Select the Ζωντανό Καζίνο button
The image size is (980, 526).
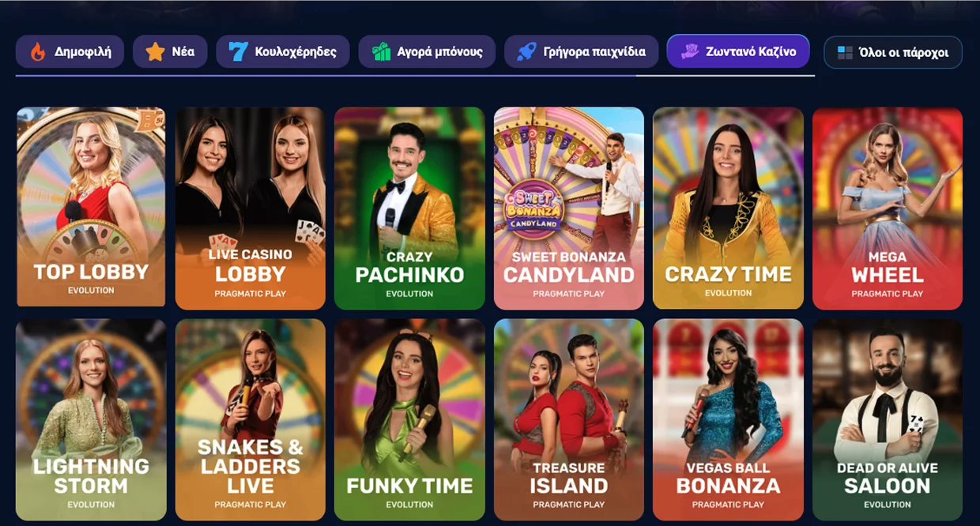(738, 51)
